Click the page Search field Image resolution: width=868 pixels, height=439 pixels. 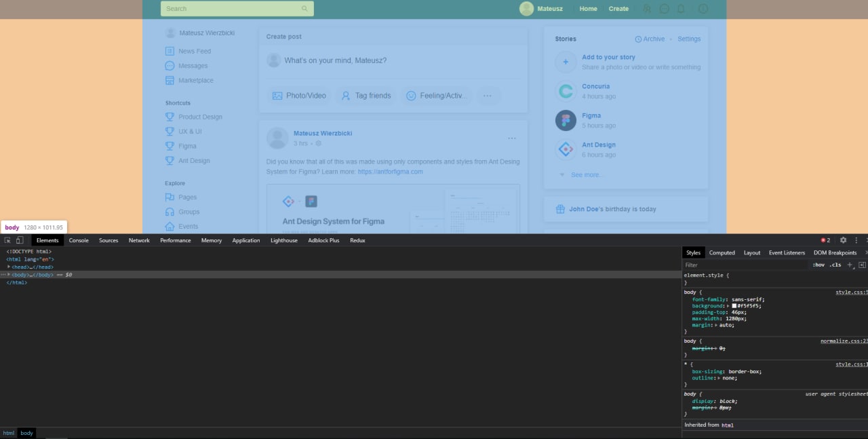pos(237,9)
